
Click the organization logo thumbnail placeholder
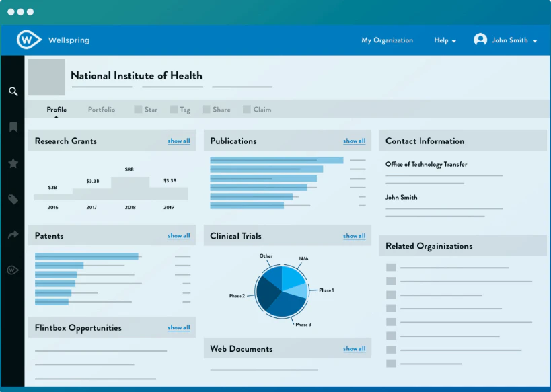pos(46,77)
